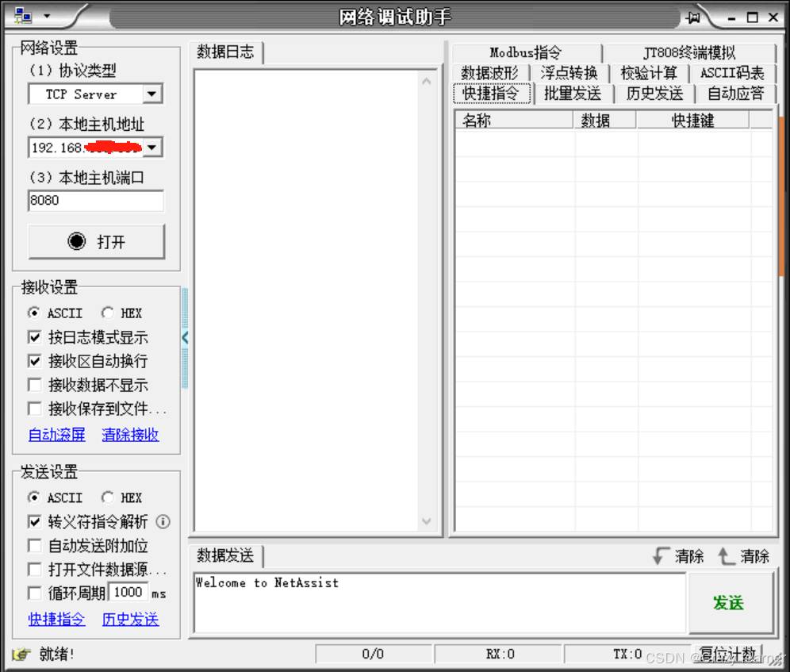Enable 循环周期 checkbox
This screenshot has width=790, height=672.
(x=34, y=593)
